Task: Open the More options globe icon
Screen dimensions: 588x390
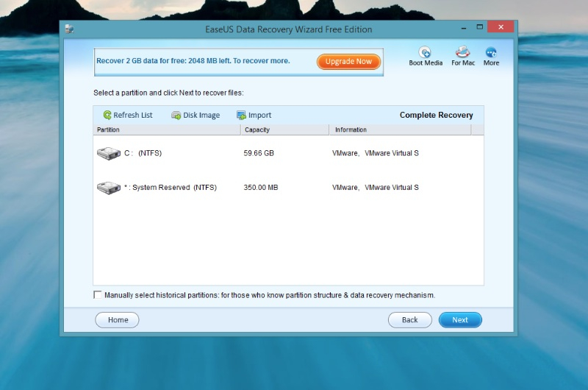Action: click(491, 52)
